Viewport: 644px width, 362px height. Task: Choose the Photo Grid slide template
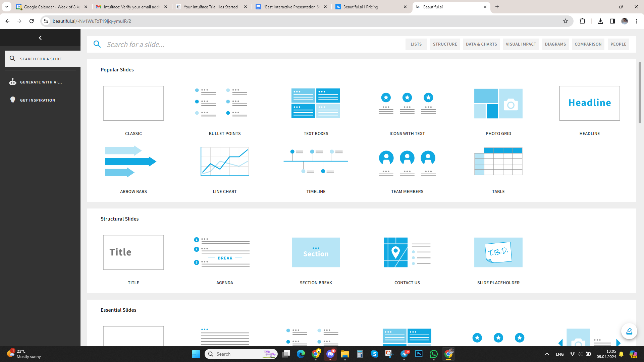498,103
